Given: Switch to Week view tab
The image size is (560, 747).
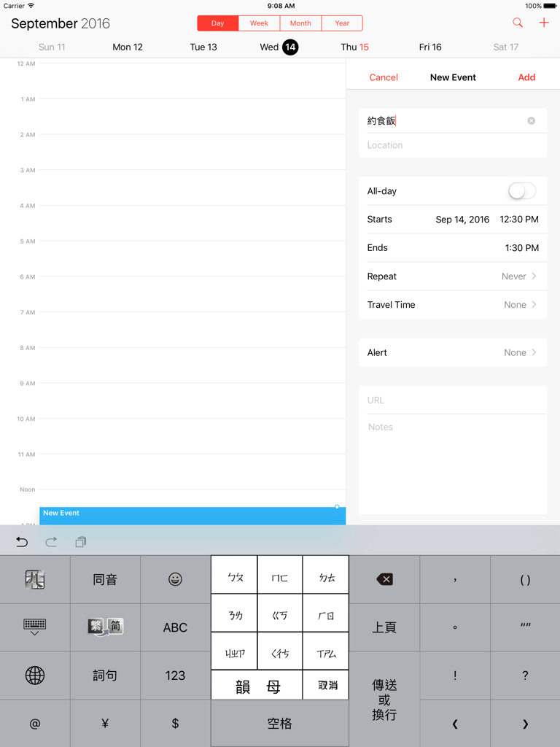Looking at the screenshot, I should pyautogui.click(x=259, y=23).
